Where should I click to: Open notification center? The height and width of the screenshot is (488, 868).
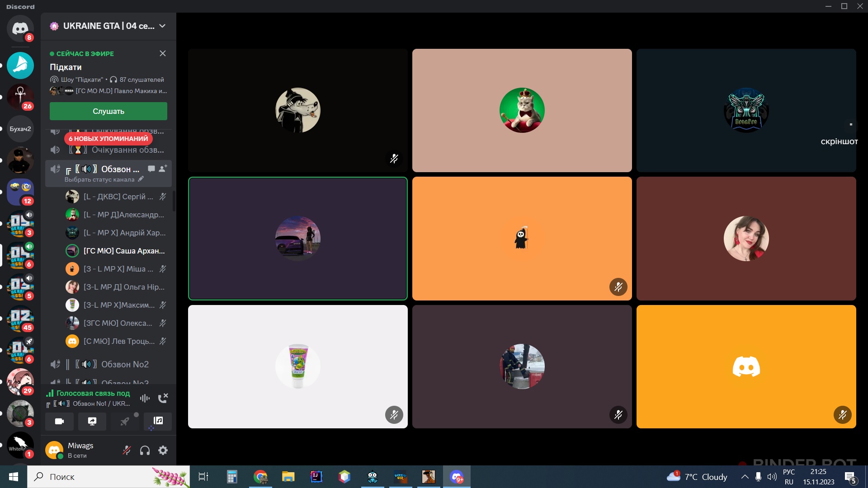tap(850, 477)
